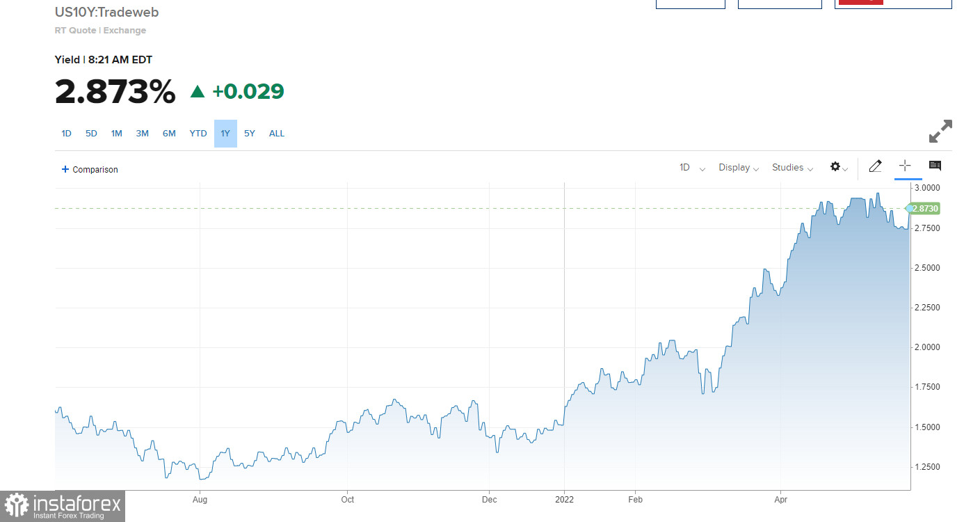Switch to YTD time range
This screenshot has height=522, width=980.
click(x=198, y=134)
